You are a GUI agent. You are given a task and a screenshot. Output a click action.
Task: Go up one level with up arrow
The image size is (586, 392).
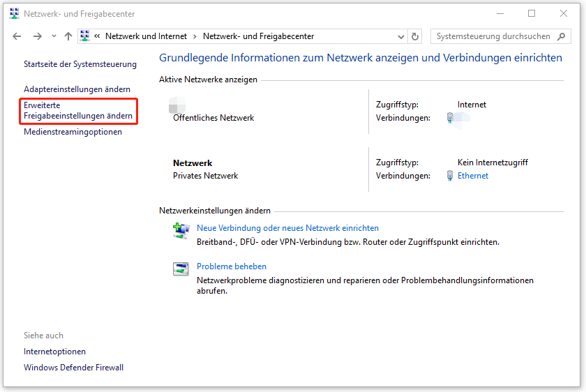coord(68,36)
